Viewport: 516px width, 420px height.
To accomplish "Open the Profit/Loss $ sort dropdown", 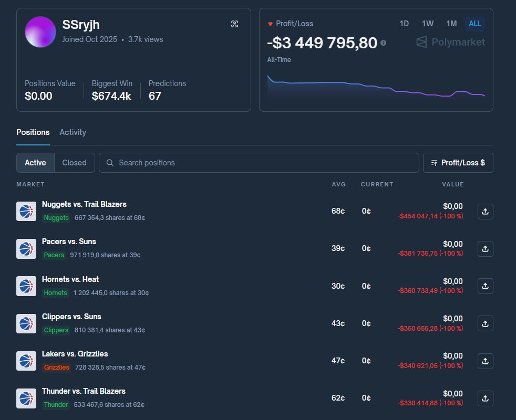I will point(458,163).
